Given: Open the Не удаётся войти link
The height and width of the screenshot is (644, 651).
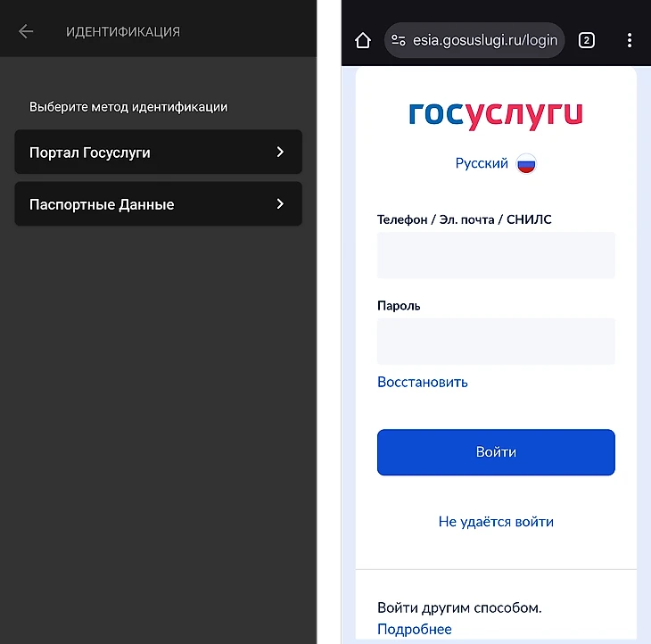Looking at the screenshot, I should pos(496,522).
